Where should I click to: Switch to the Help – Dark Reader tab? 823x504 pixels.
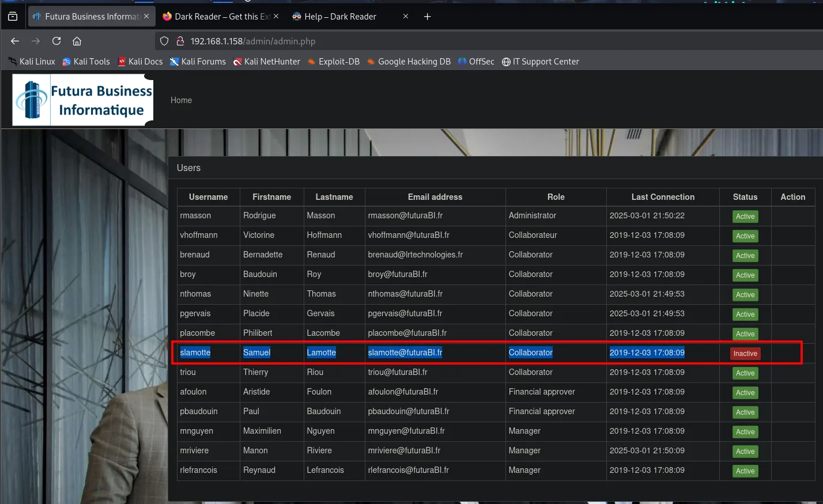(x=350, y=17)
